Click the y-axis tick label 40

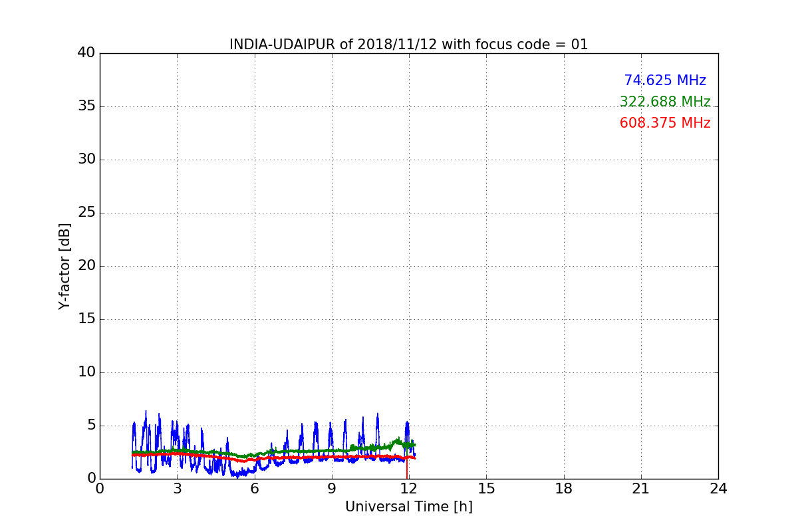86,53
